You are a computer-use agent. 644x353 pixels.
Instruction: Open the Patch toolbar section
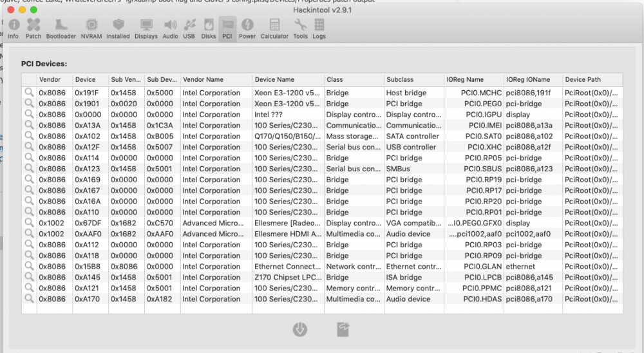(33, 29)
